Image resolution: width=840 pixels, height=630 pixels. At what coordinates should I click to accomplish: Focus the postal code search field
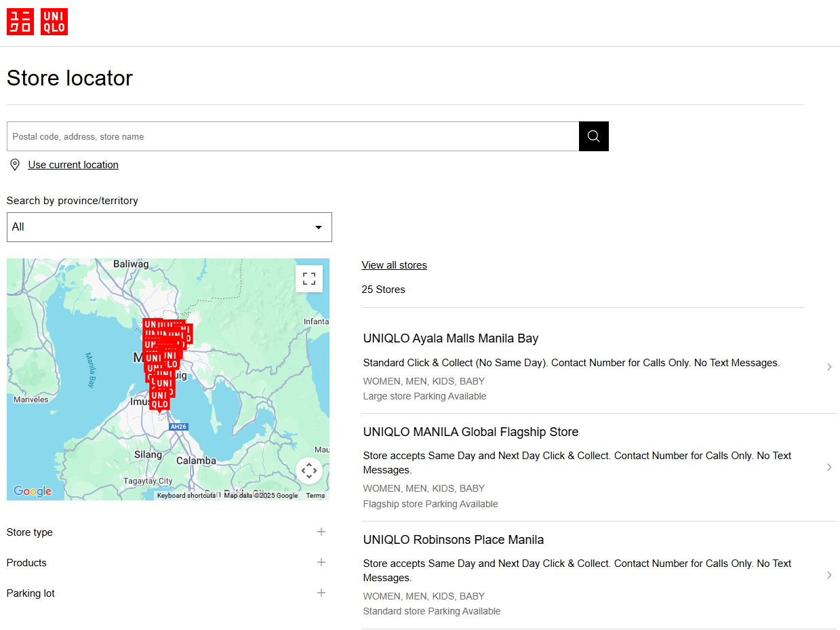(293, 136)
